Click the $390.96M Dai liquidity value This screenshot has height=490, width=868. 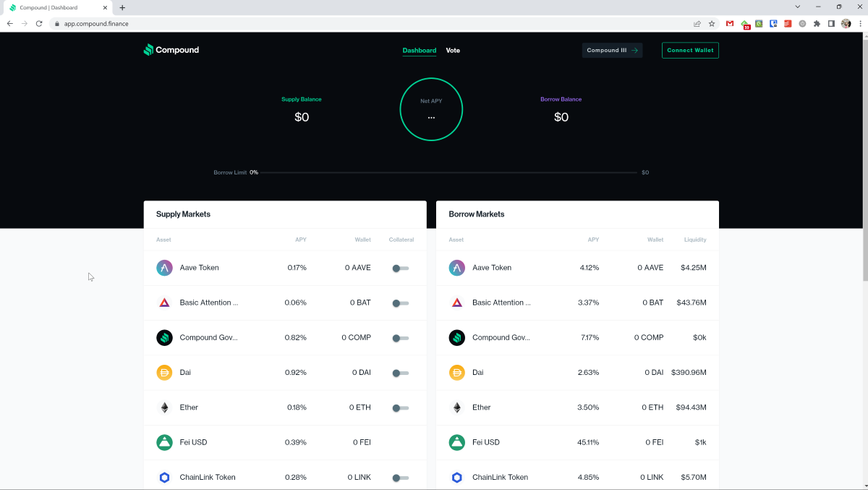689,373
